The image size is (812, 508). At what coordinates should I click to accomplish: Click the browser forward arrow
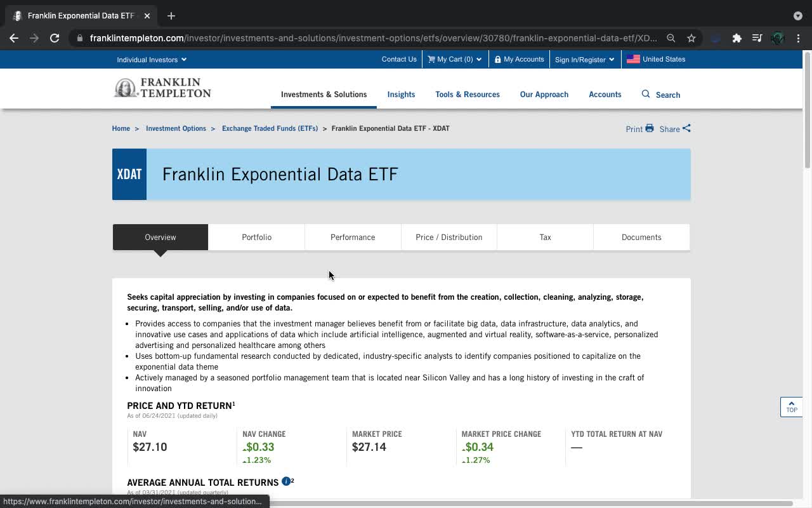coord(34,38)
